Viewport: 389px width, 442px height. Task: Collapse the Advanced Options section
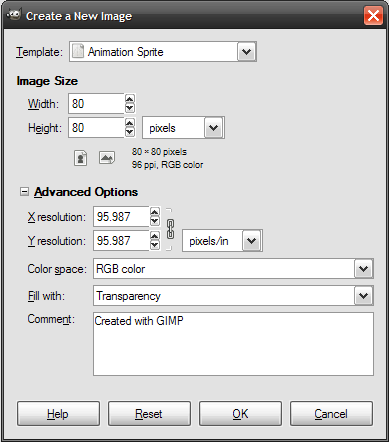pyautogui.click(x=24, y=192)
